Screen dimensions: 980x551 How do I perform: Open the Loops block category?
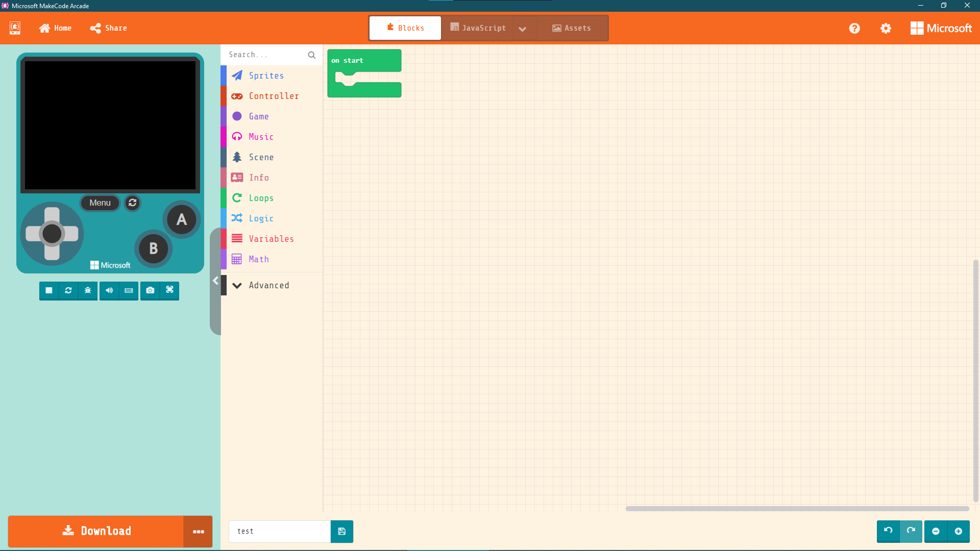pyautogui.click(x=272, y=198)
